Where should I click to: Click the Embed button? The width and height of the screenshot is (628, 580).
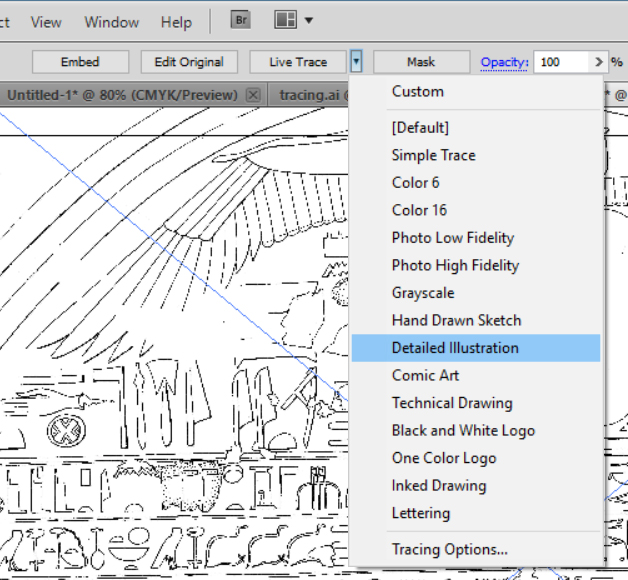tap(80, 62)
